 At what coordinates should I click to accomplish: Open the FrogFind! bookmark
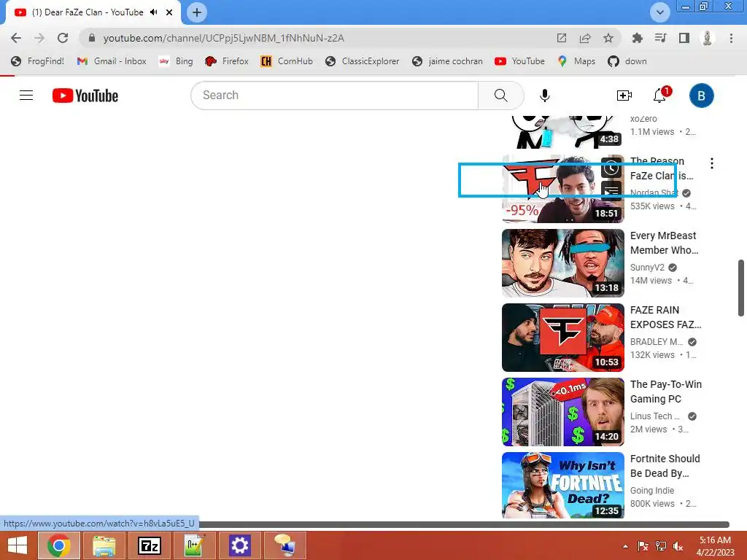point(38,61)
